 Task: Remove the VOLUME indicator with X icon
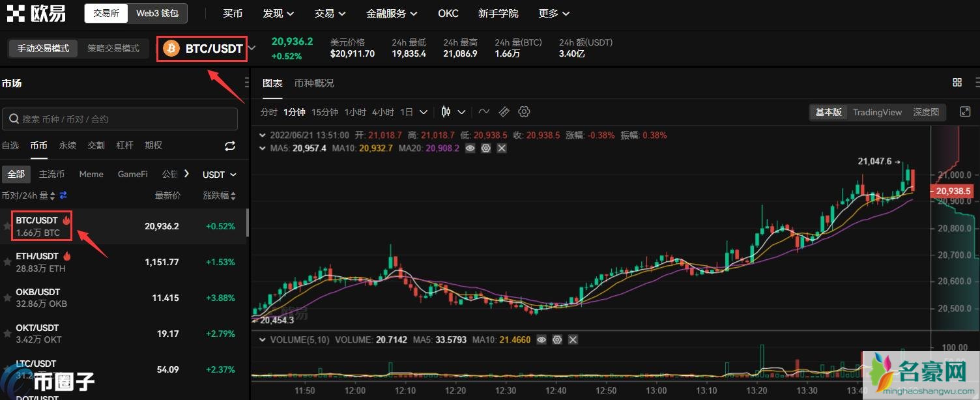tap(573, 340)
